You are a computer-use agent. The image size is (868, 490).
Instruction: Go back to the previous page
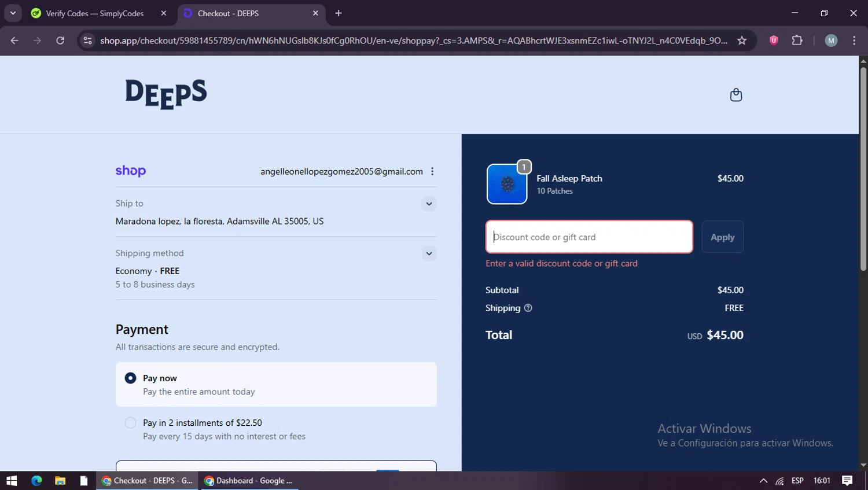point(14,40)
